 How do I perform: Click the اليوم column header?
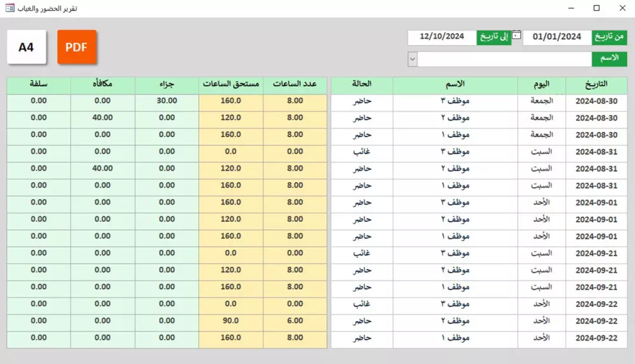(542, 84)
